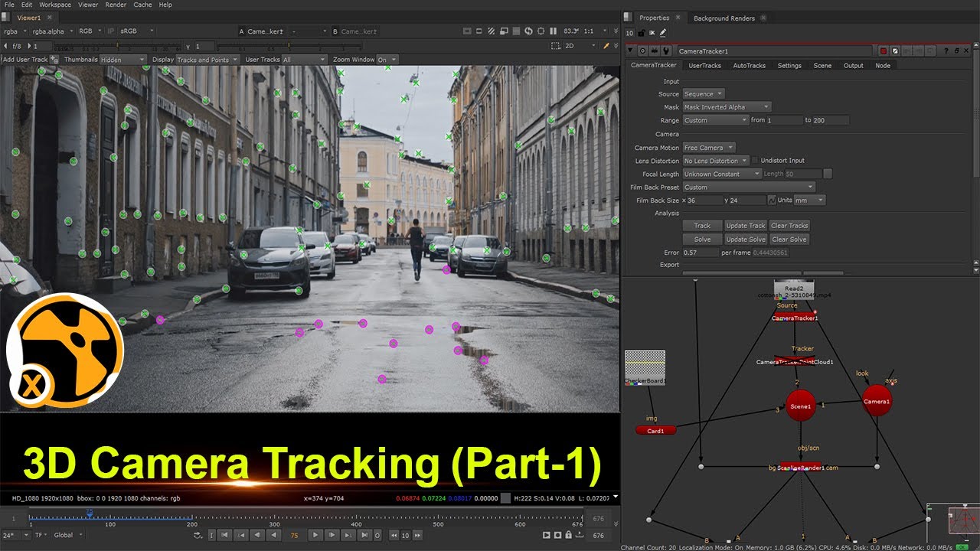The image size is (980, 551).
Task: Open the rgba.alpha channel dropdown
Action: tap(52, 31)
